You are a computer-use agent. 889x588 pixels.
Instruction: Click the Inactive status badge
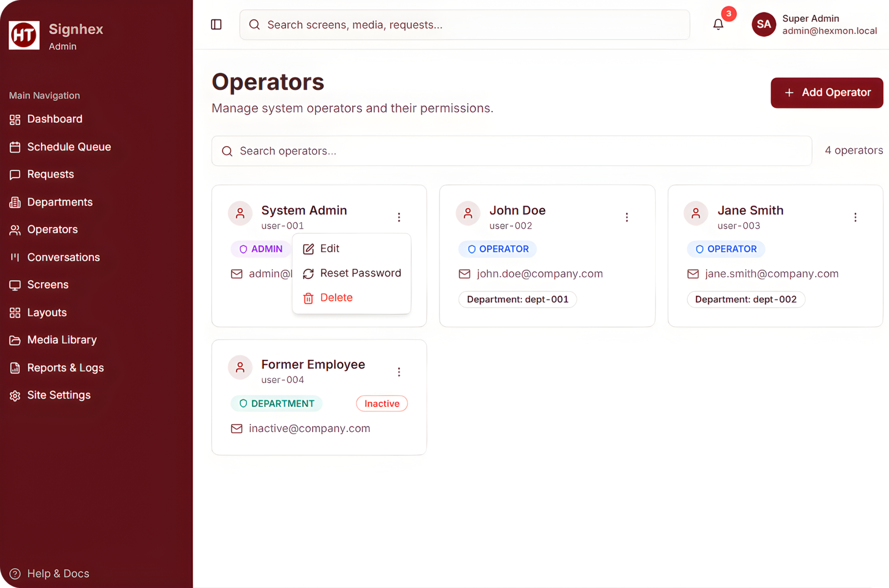click(382, 404)
